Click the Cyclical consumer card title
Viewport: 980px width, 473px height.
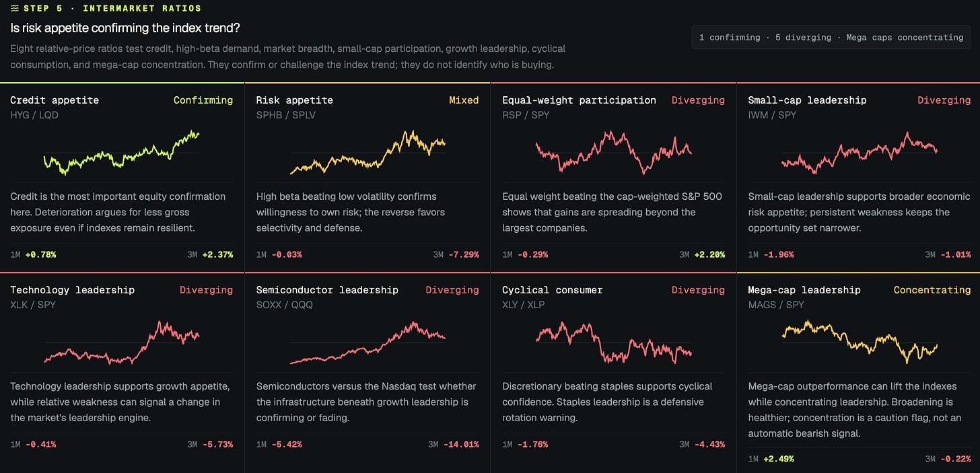(553, 290)
